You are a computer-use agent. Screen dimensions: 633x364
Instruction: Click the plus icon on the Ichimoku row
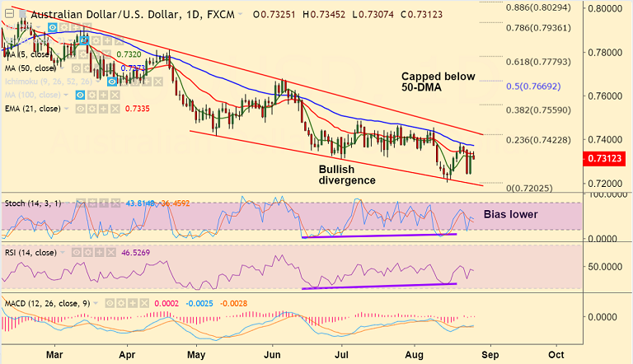(147, 82)
